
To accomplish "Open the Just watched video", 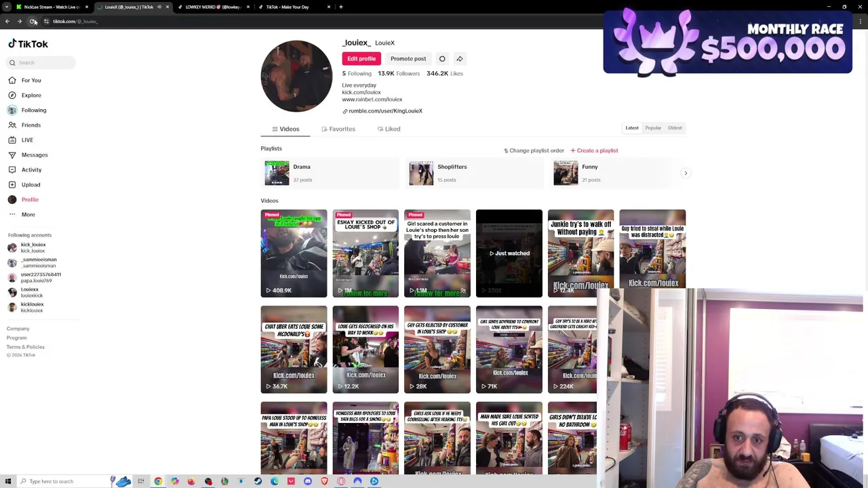I will pos(509,253).
